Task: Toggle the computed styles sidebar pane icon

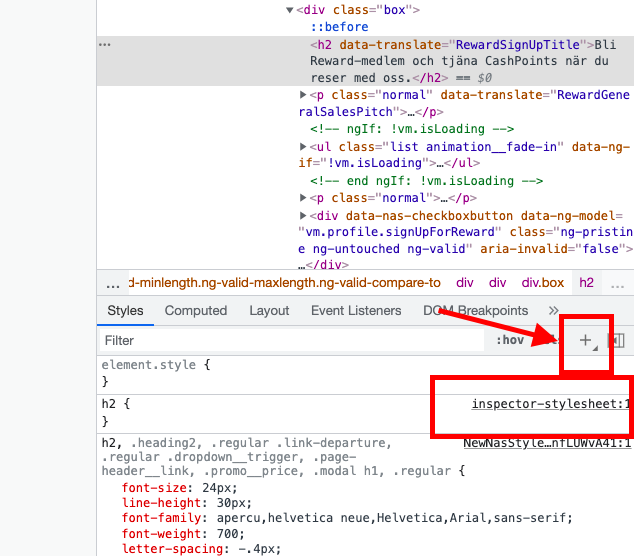Action: click(617, 340)
